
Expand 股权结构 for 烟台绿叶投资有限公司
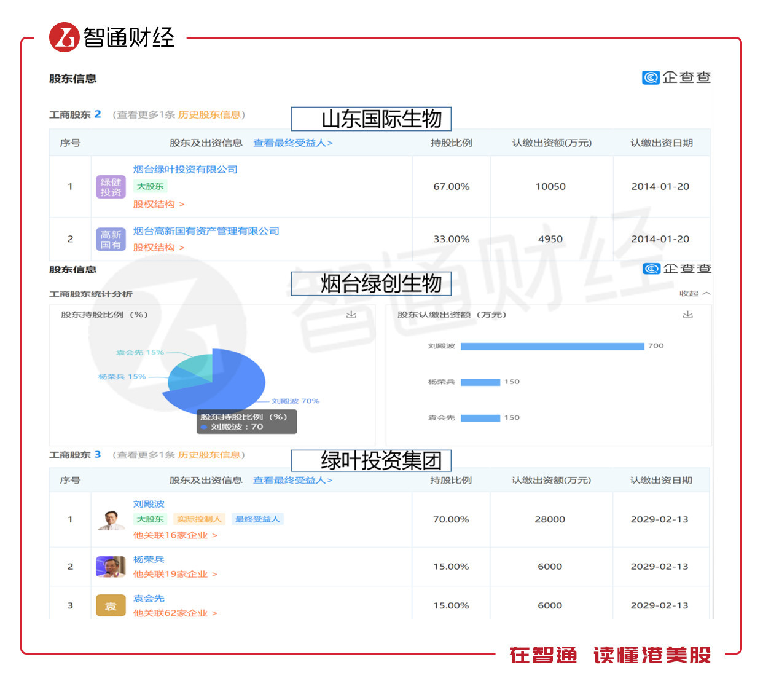tap(158, 204)
